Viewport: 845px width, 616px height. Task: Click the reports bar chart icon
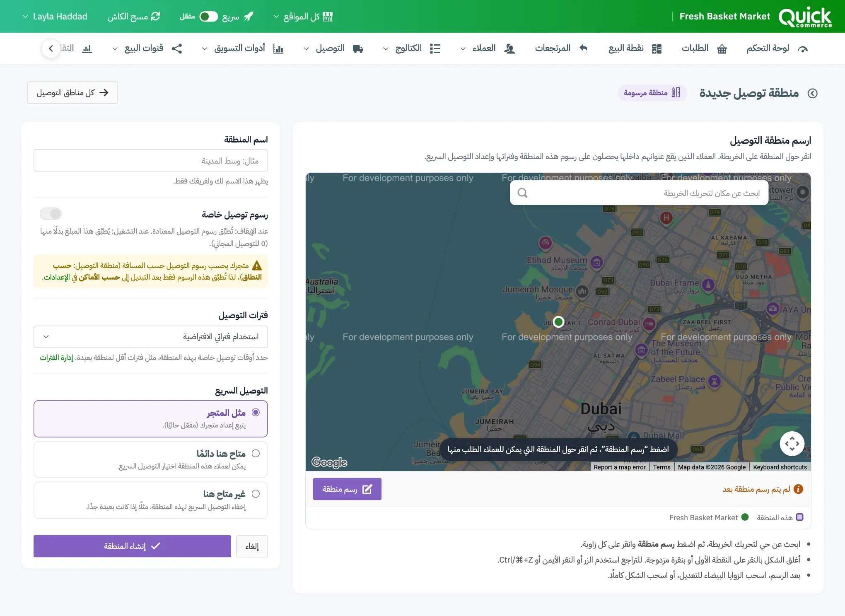[87, 49]
